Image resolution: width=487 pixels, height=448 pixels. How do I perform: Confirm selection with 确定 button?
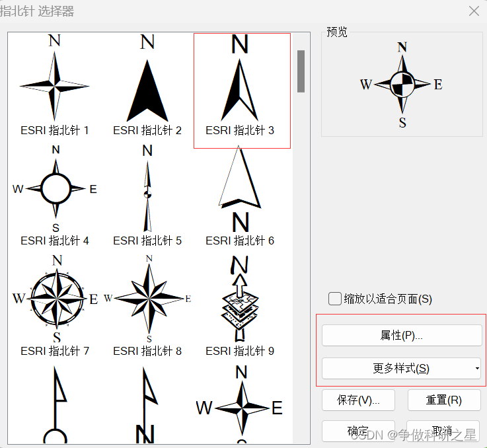(x=358, y=431)
